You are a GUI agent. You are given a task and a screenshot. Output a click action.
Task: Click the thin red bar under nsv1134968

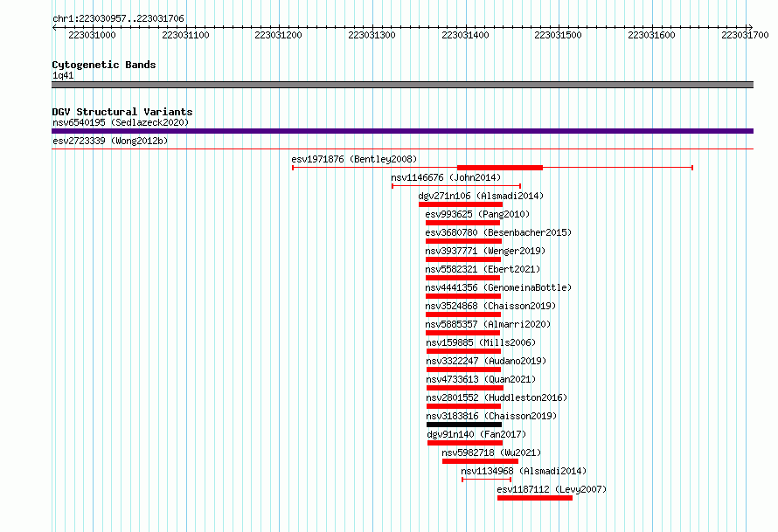486,480
